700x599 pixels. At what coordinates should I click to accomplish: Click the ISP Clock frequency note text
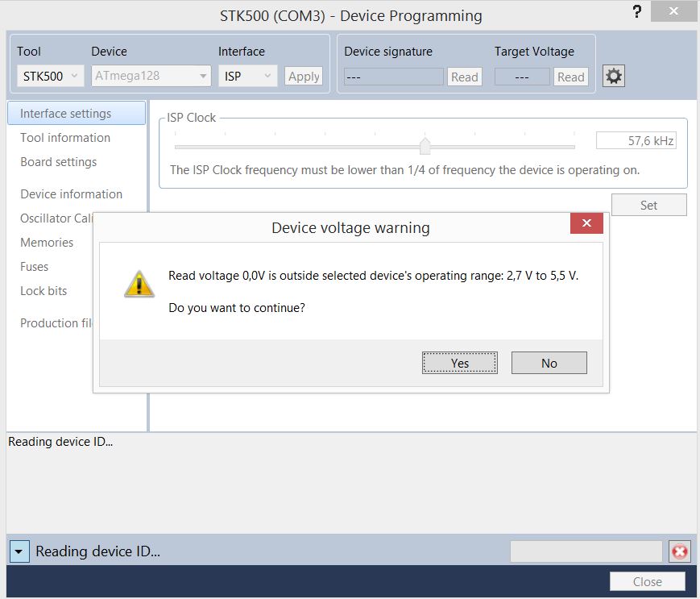(x=404, y=170)
